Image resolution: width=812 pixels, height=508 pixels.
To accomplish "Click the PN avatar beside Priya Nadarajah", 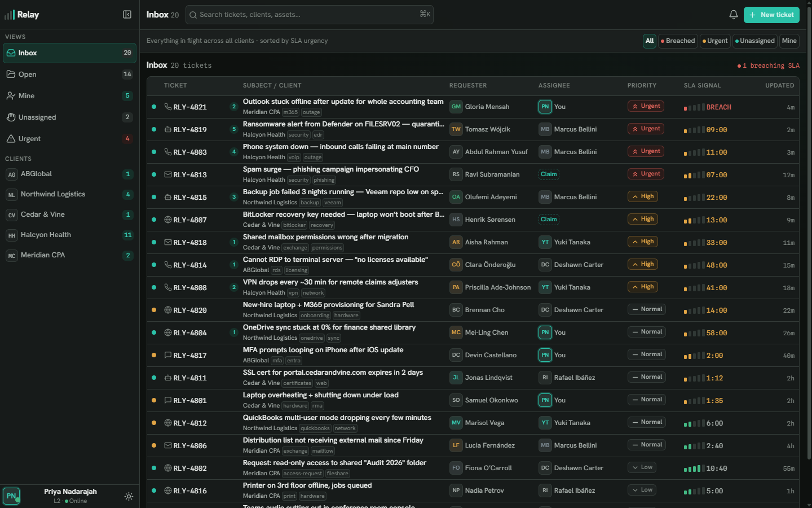I will 11,496.
